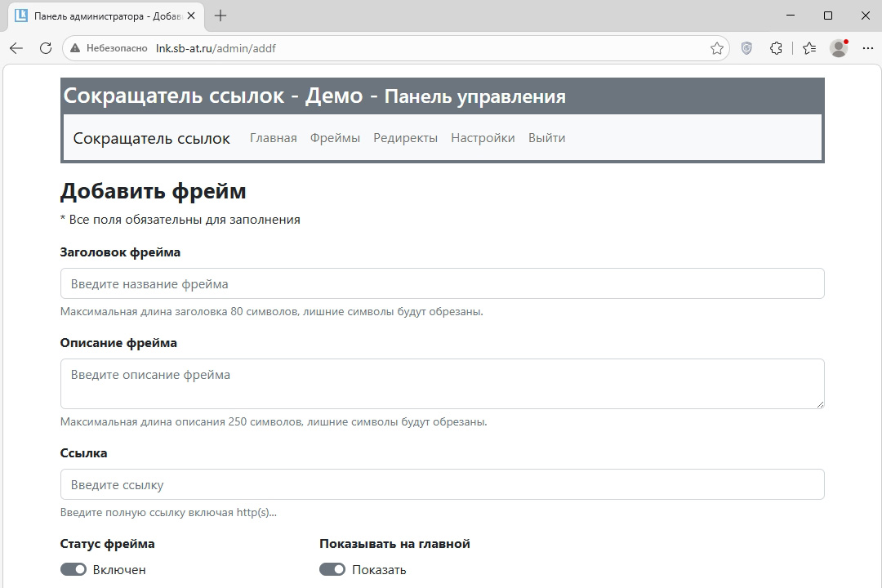
Task: Toggle the 'Включен' frame status switch
Action: click(x=73, y=569)
